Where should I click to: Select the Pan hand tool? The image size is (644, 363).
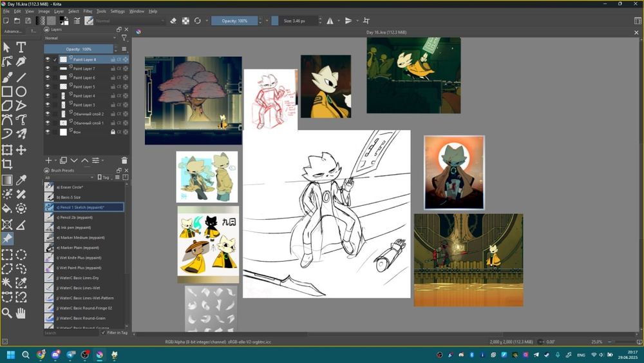(x=21, y=313)
